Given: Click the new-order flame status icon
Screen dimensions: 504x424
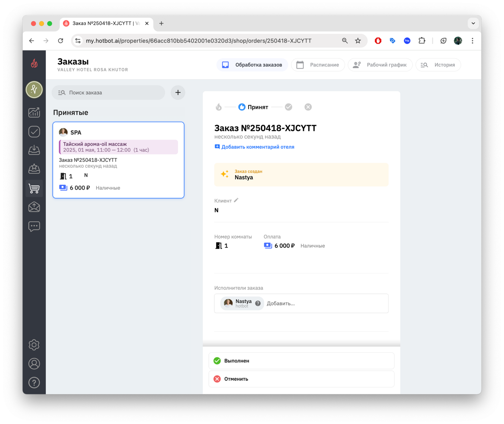Looking at the screenshot, I should [x=219, y=107].
